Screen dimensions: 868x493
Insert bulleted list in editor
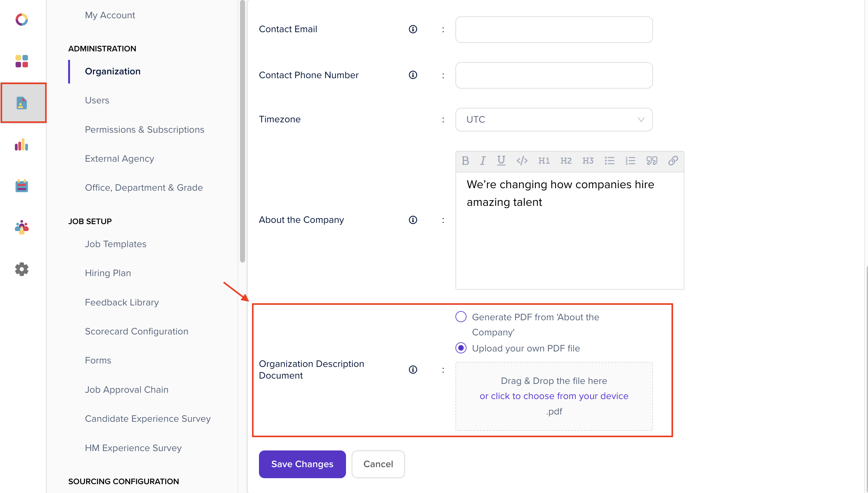click(609, 160)
